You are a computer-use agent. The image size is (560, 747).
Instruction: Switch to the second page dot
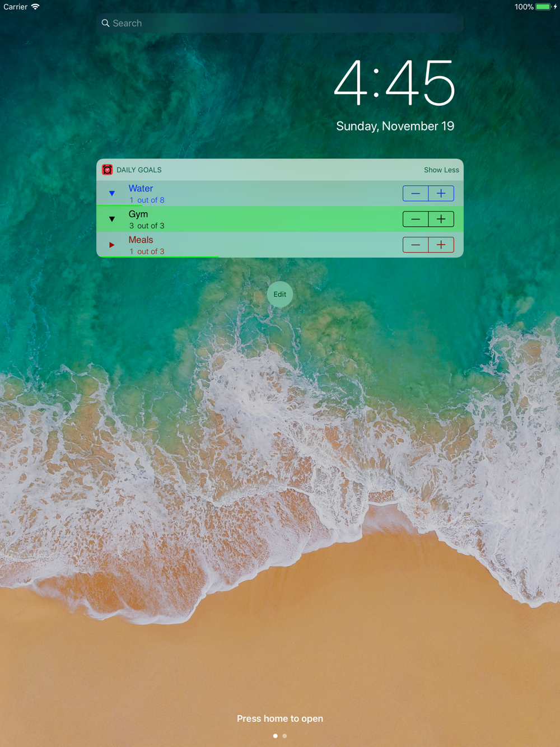click(x=284, y=736)
